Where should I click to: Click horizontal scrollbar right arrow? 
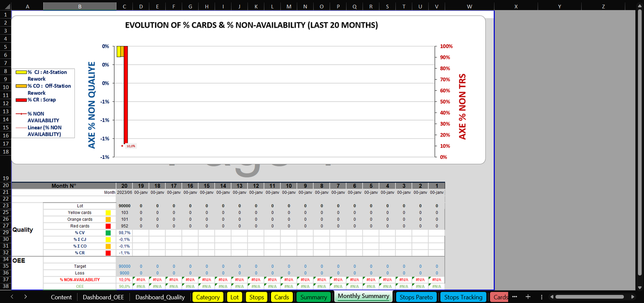click(x=636, y=297)
